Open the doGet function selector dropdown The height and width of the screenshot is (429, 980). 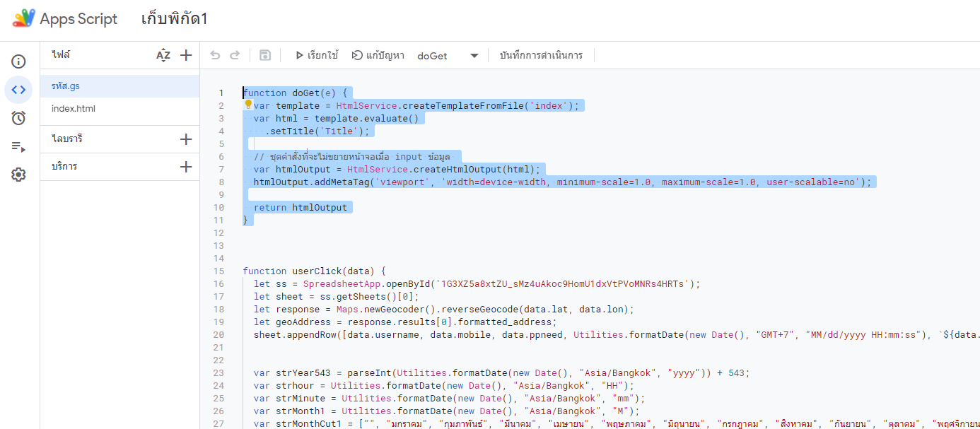pyautogui.click(x=448, y=55)
